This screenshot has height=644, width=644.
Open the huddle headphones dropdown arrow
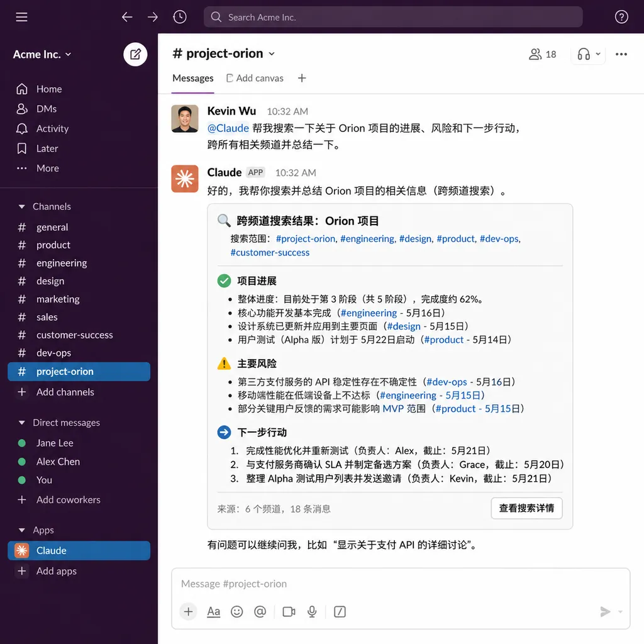point(598,54)
